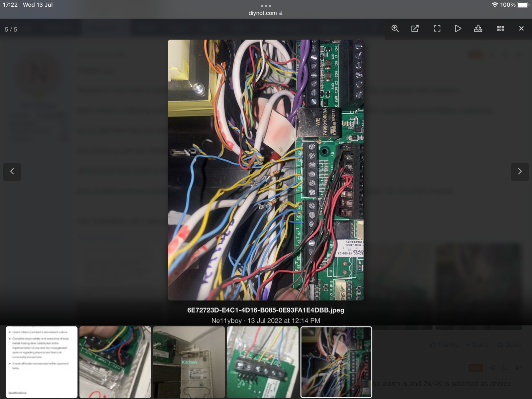Close the image lightbox viewer
Viewport: 532px width, 399px height.
pyautogui.click(x=521, y=29)
